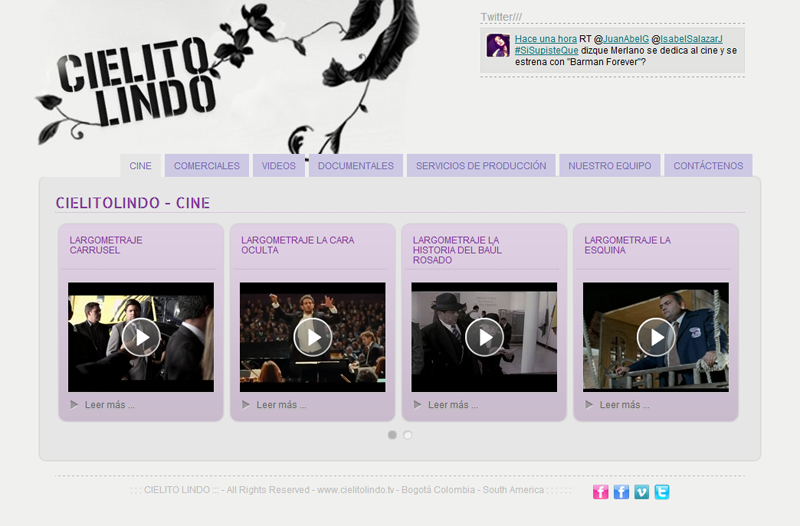Viewport: 800px width, 526px height.
Task: Open the Vimeo icon in footer
Action: click(641, 491)
